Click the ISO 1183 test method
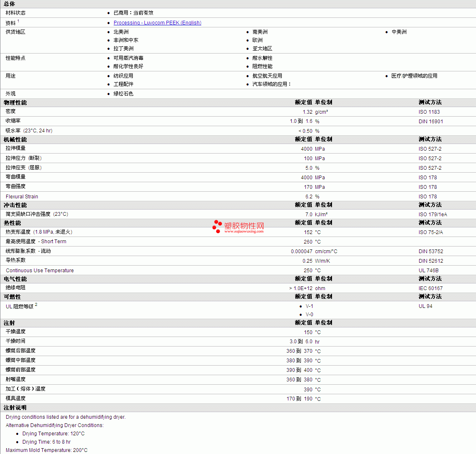Screen dimensions: 476x454 (x=429, y=112)
